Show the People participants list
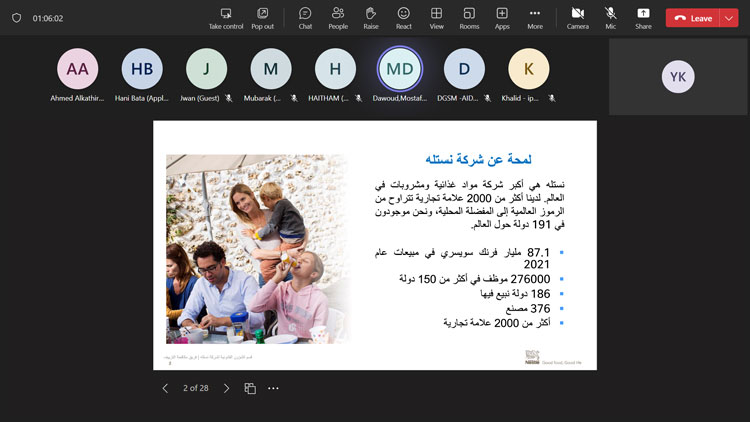The image size is (750, 422). coord(338,17)
